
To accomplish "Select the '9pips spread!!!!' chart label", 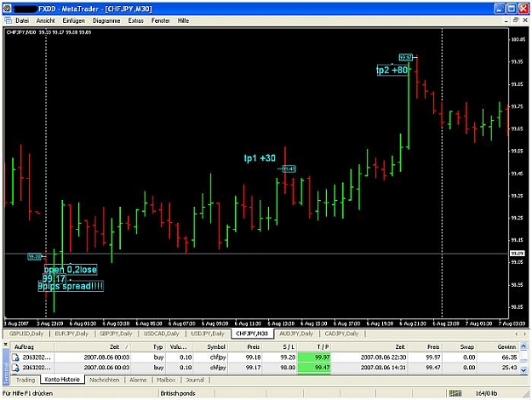I will [71, 286].
